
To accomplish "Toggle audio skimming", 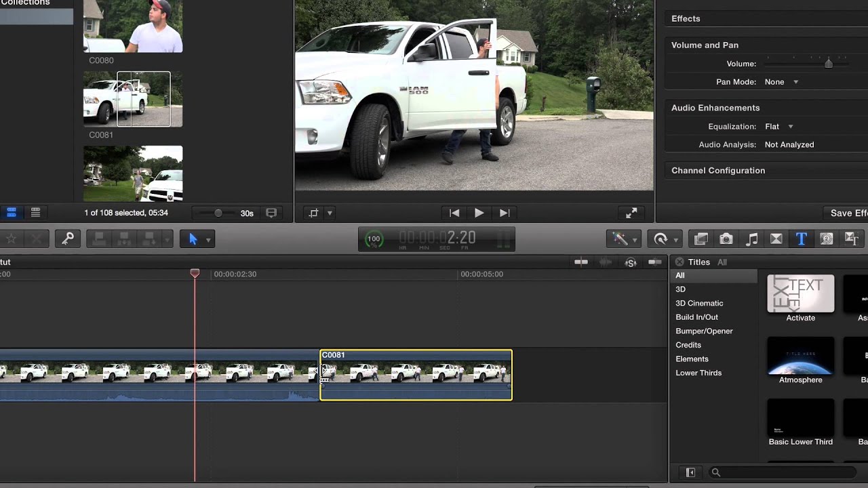I will click(606, 262).
